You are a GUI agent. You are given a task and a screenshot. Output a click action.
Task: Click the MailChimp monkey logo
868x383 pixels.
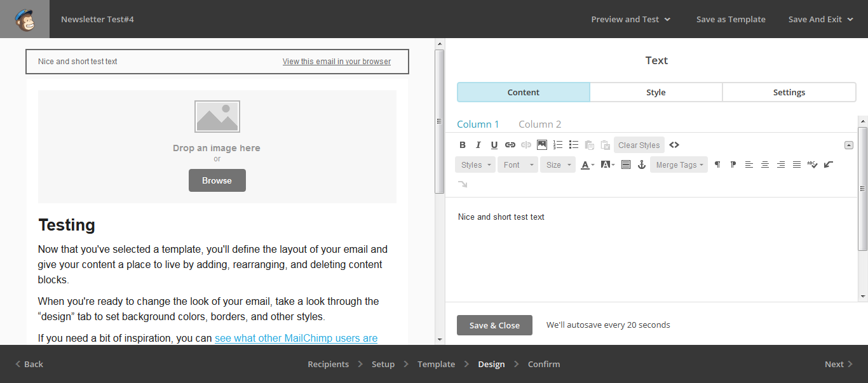click(x=25, y=19)
